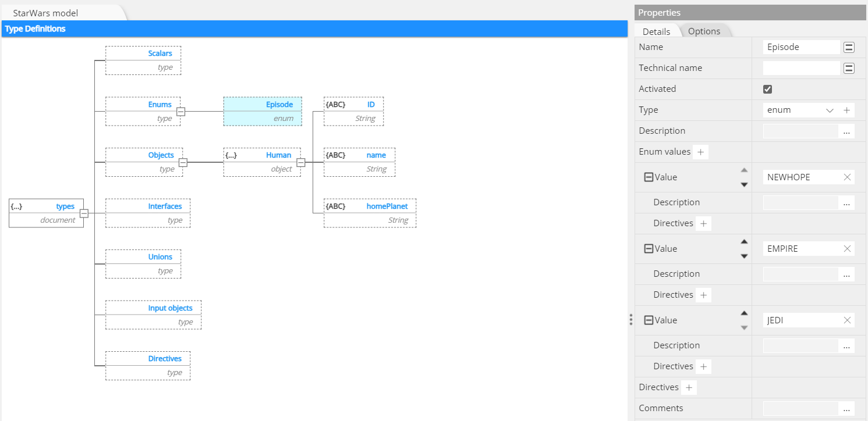868x421 pixels.
Task: Click the Comments text field
Action: (x=800, y=408)
